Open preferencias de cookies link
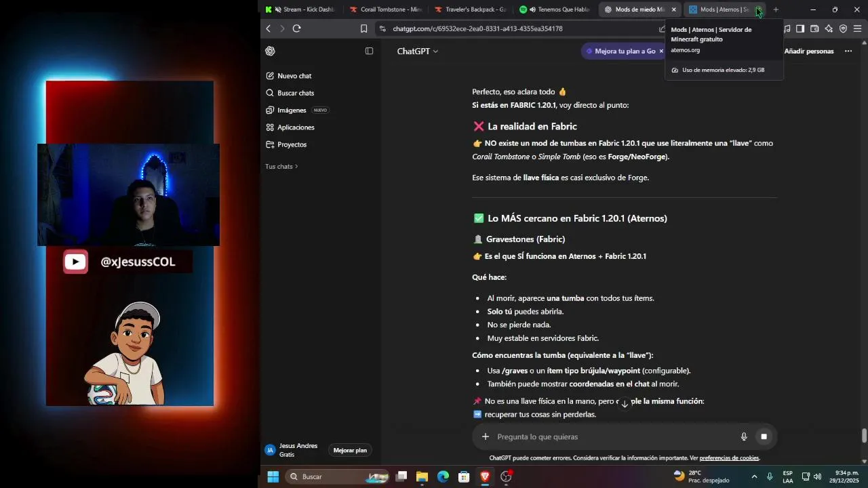 coord(729,458)
